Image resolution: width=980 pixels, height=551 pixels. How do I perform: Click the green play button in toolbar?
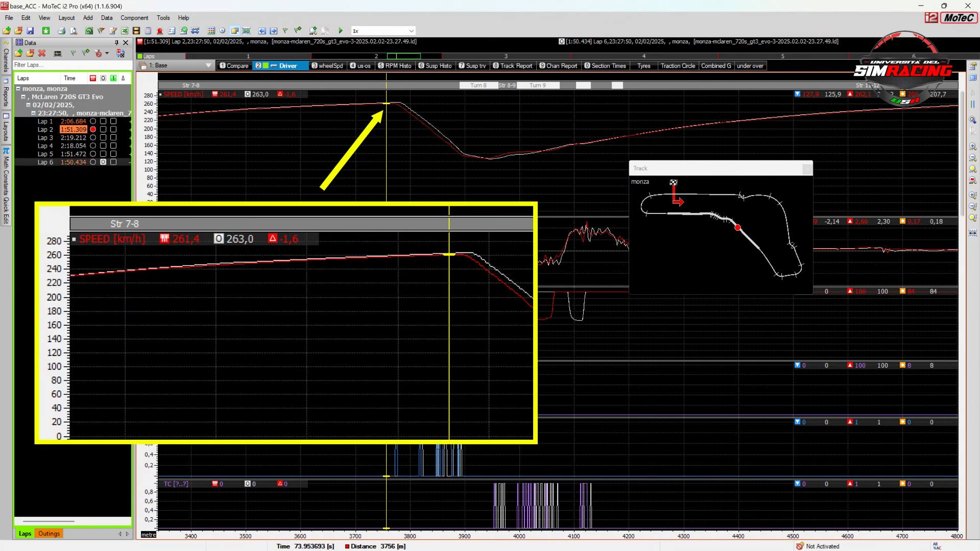coord(341,31)
